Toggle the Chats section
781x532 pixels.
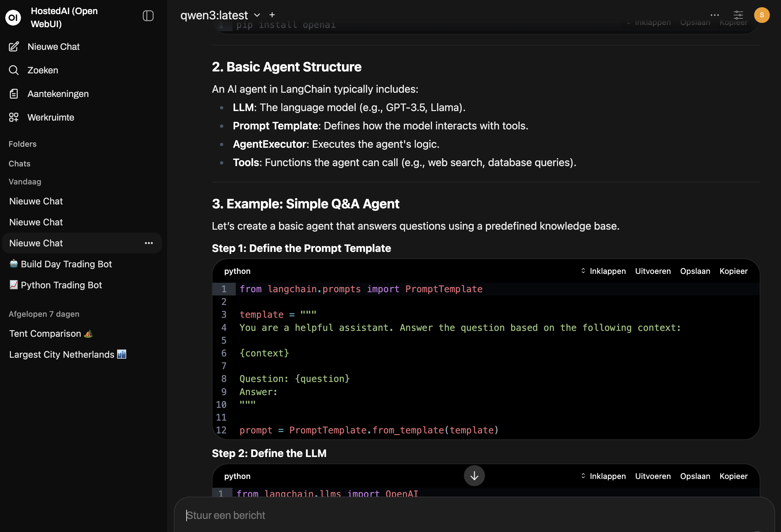(x=19, y=163)
